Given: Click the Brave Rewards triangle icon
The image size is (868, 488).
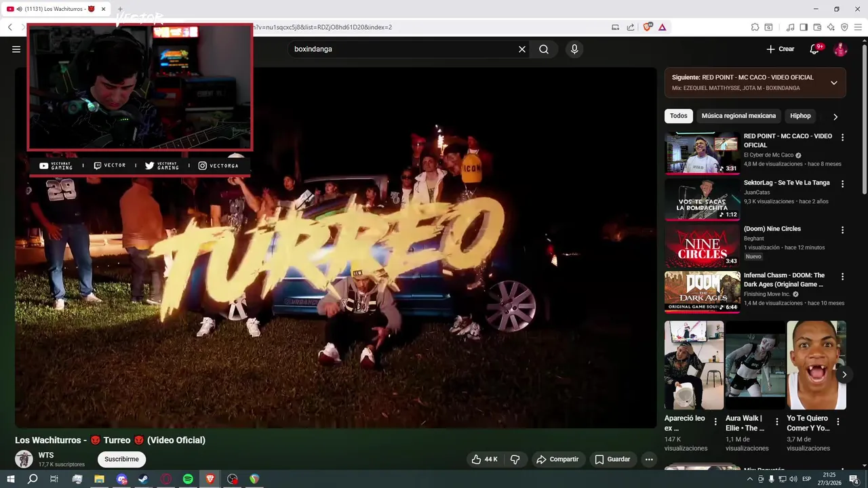Looking at the screenshot, I should point(662,27).
